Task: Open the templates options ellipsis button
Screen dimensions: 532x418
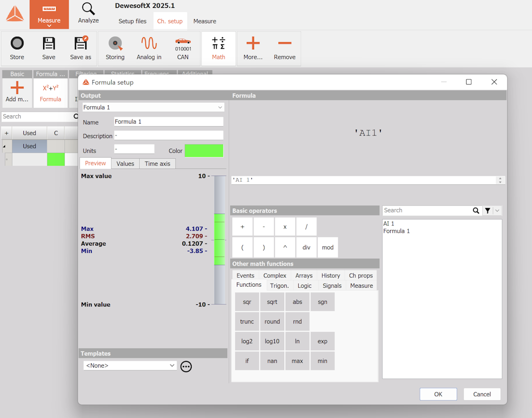Action: (x=186, y=367)
